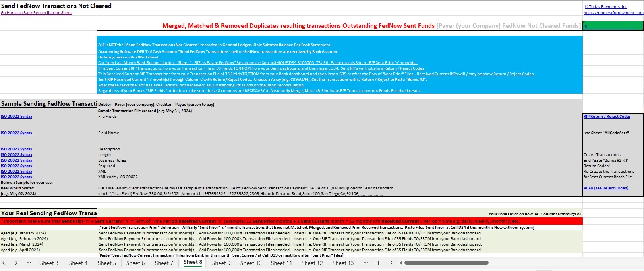Select 'Your Bank Fields on Row 34' cell
644x271 pixels.
coord(535,214)
